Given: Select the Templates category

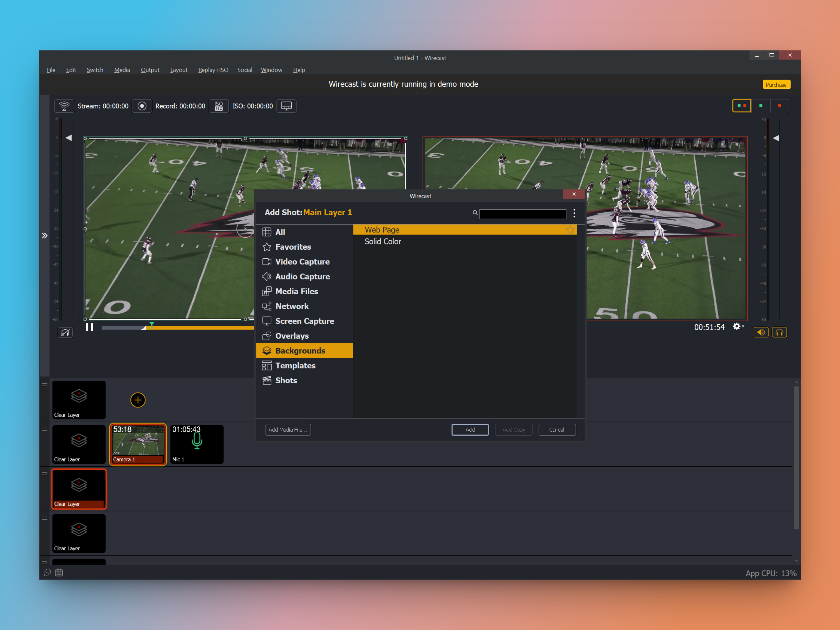Looking at the screenshot, I should pos(304,365).
